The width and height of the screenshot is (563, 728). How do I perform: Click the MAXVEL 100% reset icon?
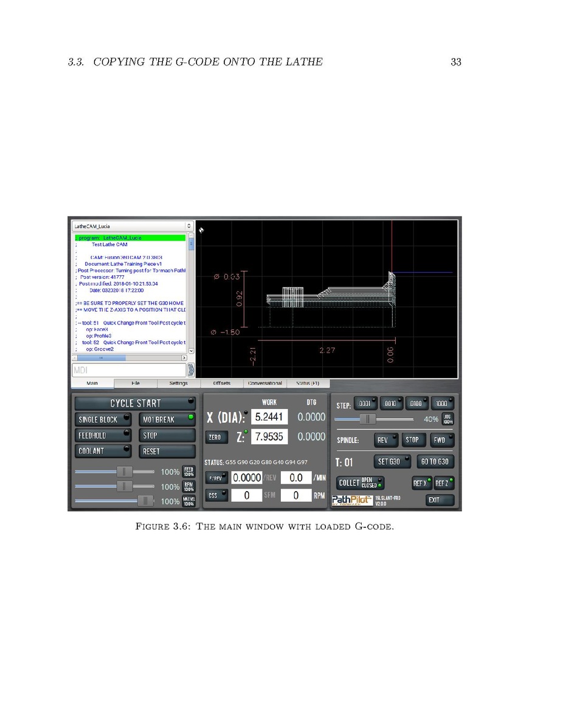(189, 501)
